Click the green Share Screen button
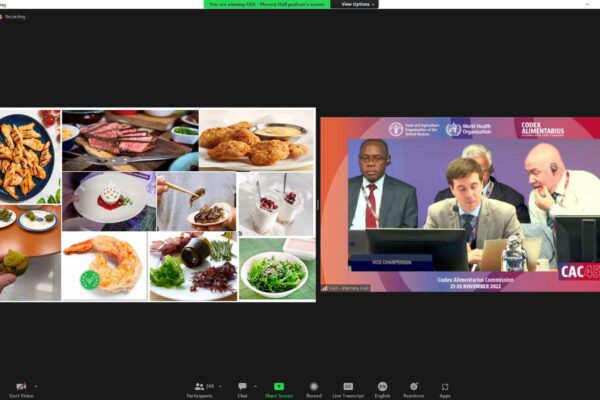600x400 pixels. [278, 388]
